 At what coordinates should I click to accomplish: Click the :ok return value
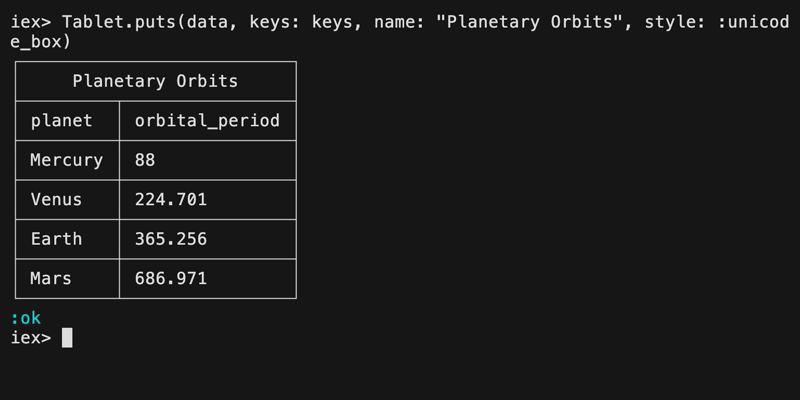(25, 318)
